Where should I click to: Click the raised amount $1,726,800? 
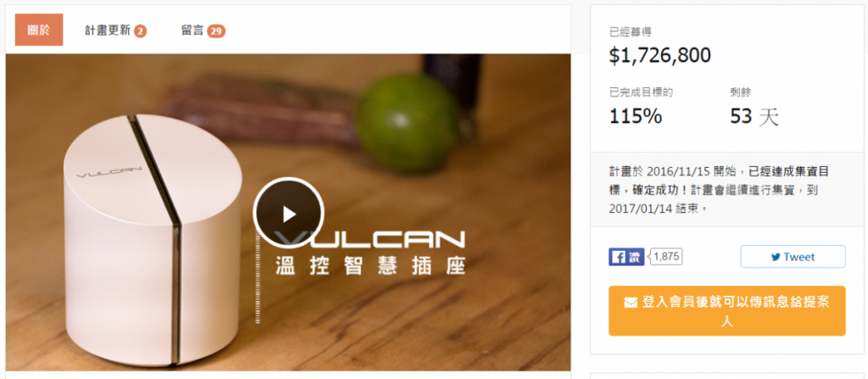[x=659, y=55]
